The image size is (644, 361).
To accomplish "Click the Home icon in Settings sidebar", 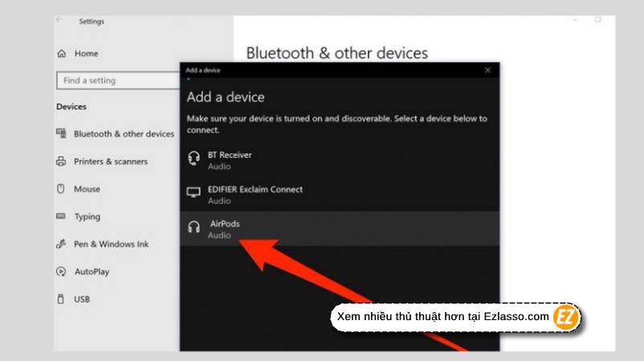I will tap(62, 53).
